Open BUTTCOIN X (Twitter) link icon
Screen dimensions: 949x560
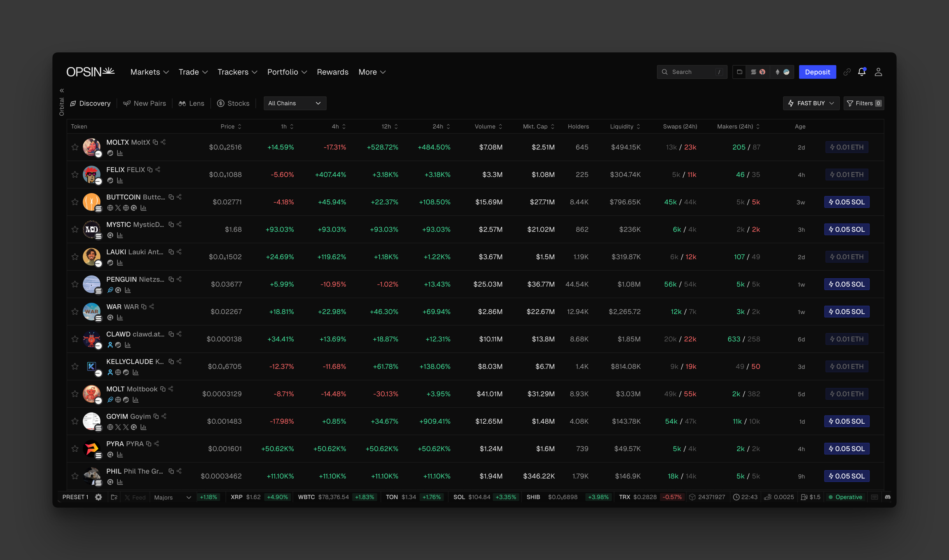(x=118, y=208)
